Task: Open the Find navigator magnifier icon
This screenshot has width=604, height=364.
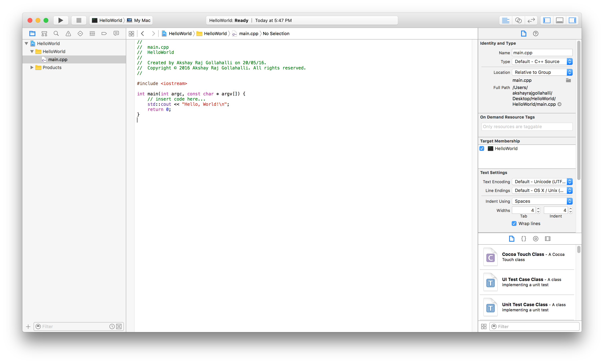Action: (x=56, y=34)
